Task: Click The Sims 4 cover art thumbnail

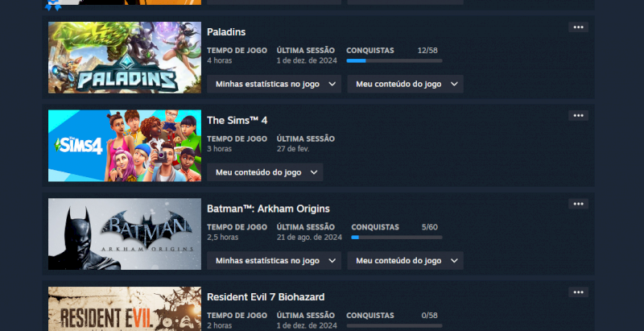Action: pos(125,146)
